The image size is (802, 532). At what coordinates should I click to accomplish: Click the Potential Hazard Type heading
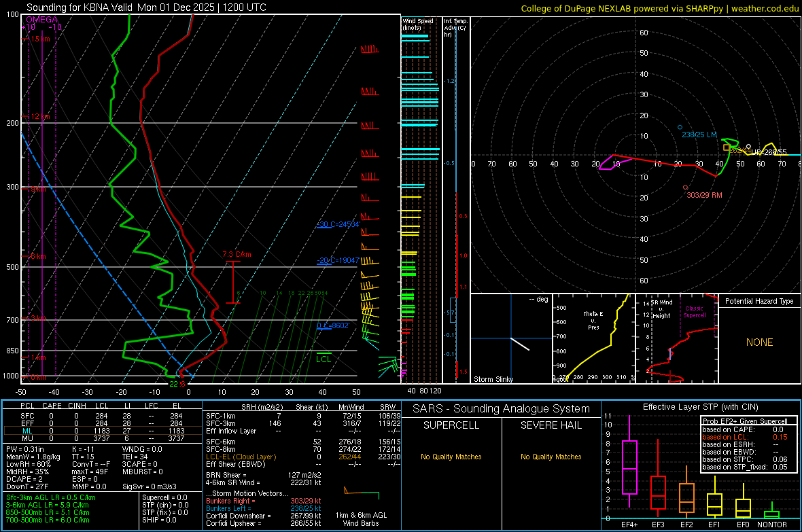pyautogui.click(x=759, y=301)
